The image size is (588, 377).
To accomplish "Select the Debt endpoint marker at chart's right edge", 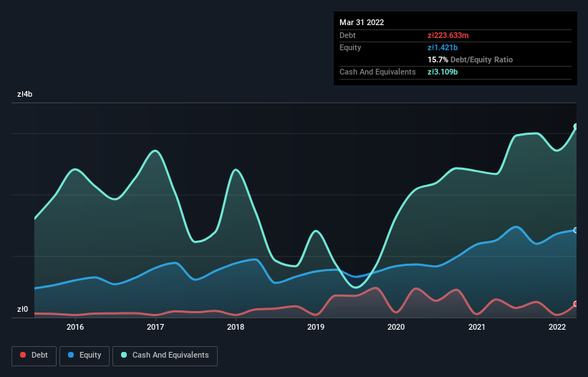I will pyautogui.click(x=576, y=304).
